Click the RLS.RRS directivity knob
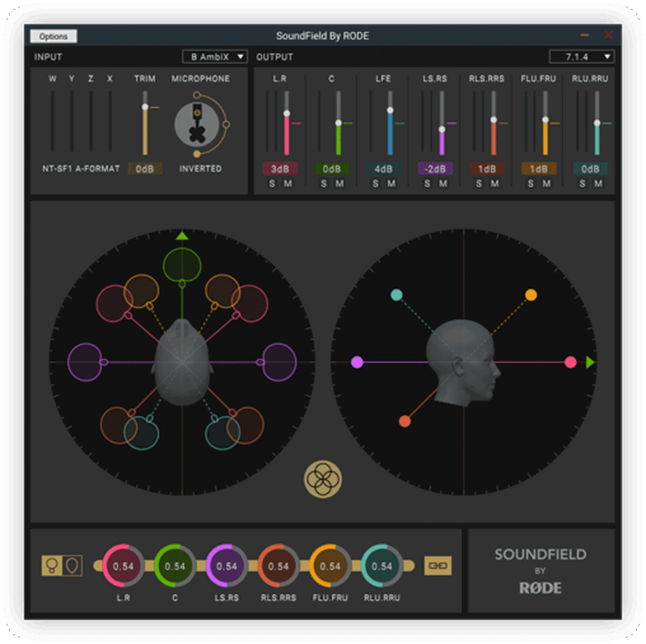This screenshot has width=646, height=644. 278,566
